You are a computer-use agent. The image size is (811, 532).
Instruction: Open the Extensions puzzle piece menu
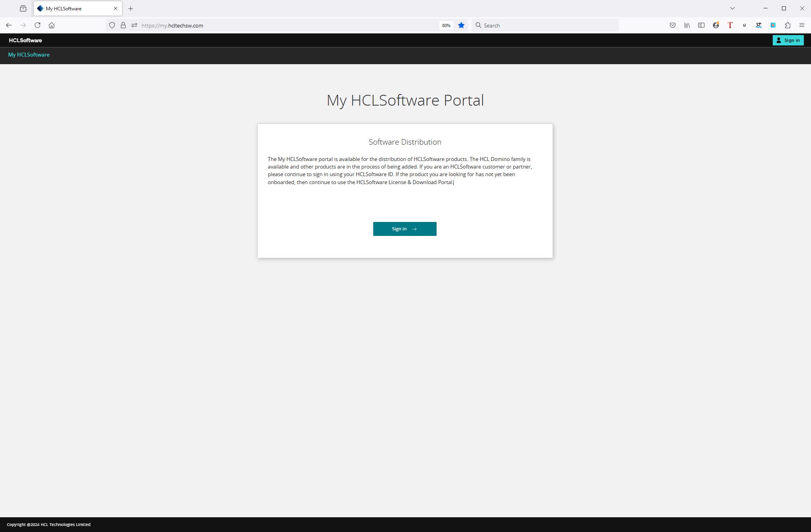tap(787, 25)
